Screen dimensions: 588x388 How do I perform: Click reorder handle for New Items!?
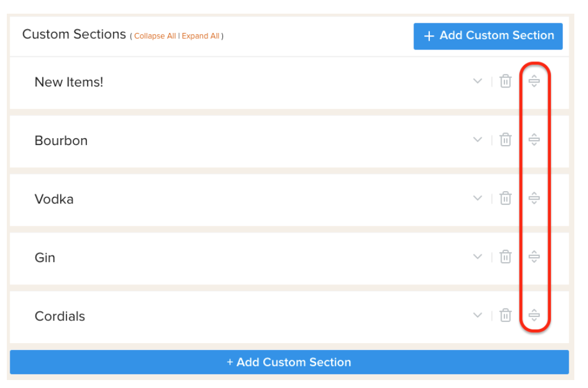click(534, 81)
